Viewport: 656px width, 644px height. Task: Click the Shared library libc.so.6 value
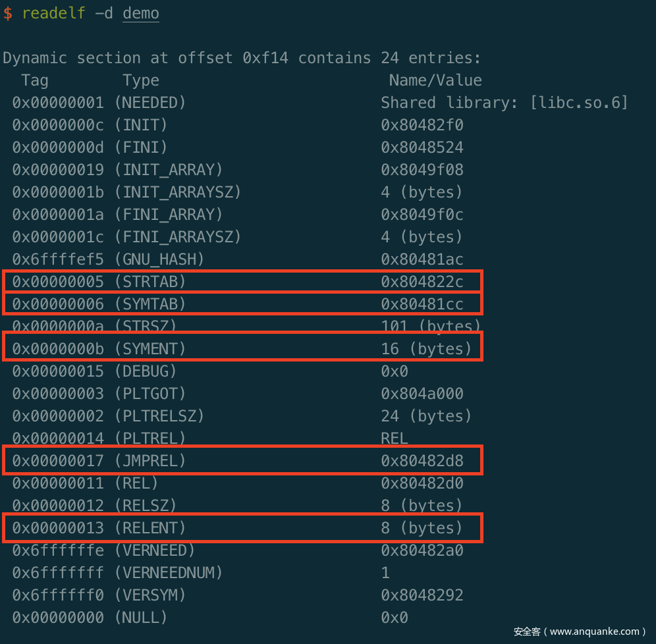click(x=504, y=103)
